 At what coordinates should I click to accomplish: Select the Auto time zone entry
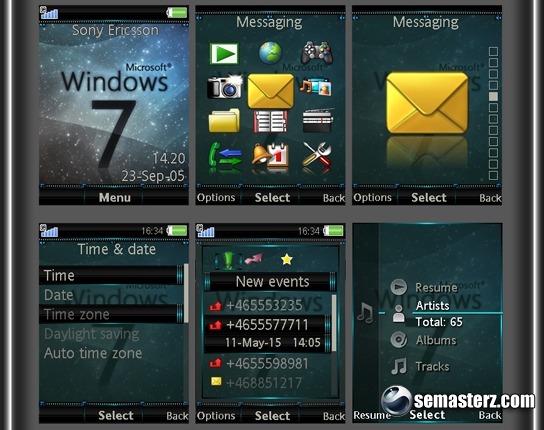click(x=111, y=353)
